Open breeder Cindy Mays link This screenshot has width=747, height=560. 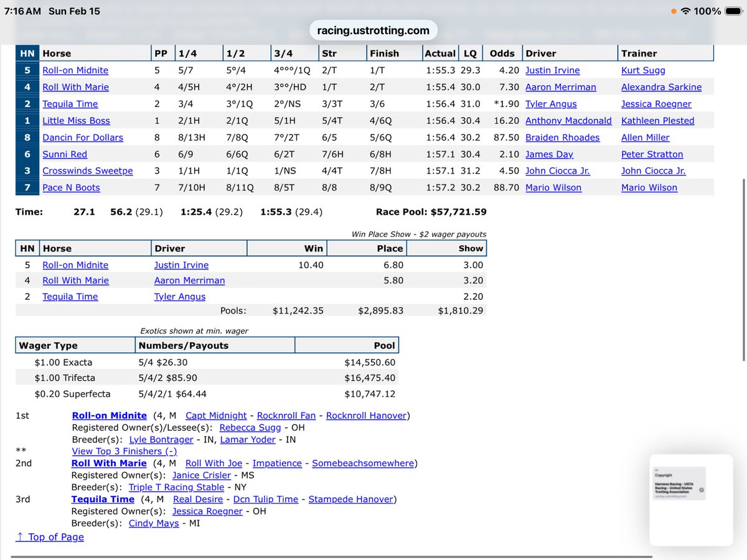coord(154,523)
